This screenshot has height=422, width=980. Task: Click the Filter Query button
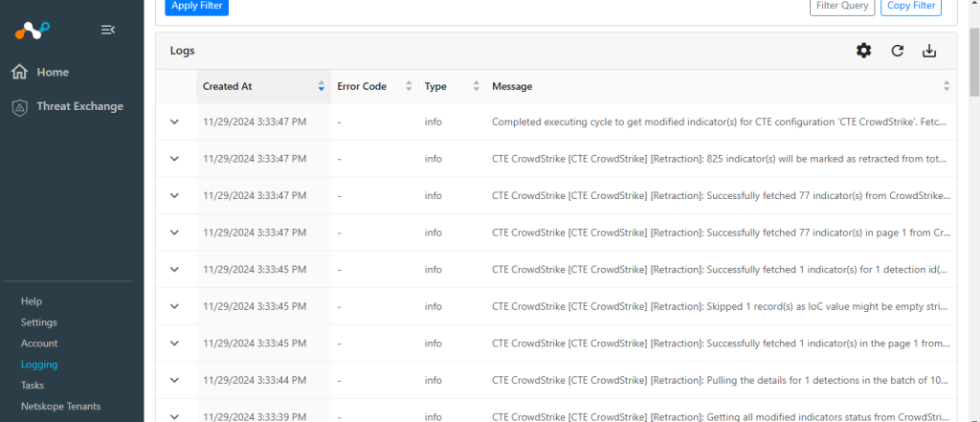pos(840,7)
